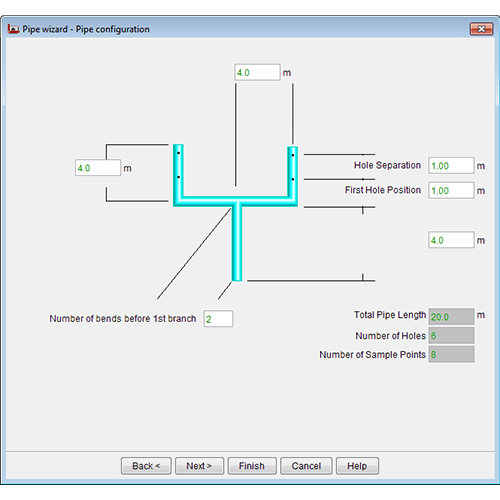Select the Hole Separation value field
Viewport: 500px width, 500px height.
tap(451, 166)
